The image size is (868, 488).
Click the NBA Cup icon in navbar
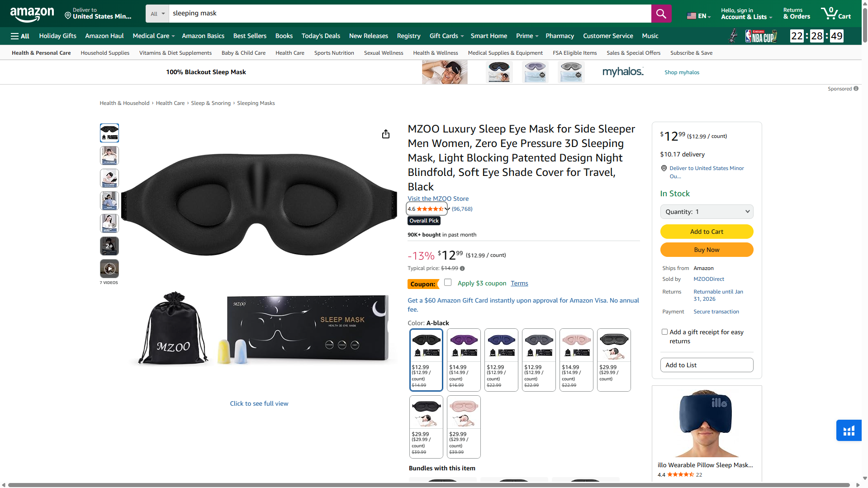point(761,36)
